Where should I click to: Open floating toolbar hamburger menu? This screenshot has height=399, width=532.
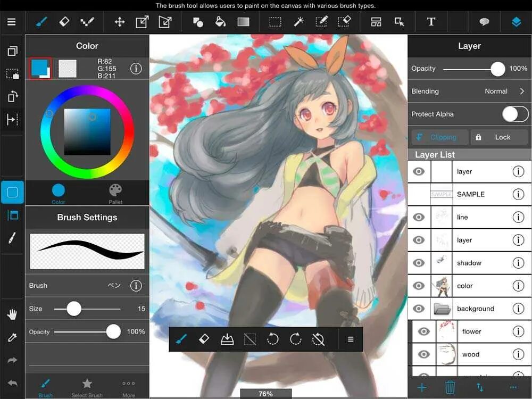(351, 339)
